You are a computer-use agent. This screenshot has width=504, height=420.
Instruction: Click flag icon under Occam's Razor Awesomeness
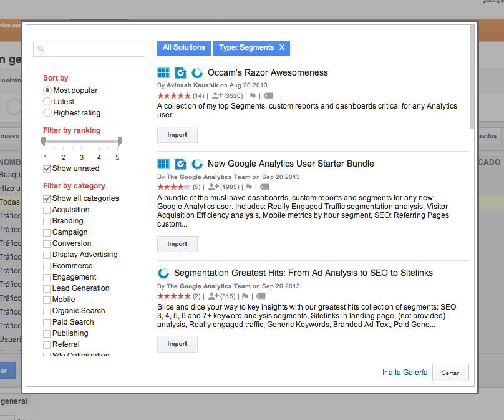(253, 96)
